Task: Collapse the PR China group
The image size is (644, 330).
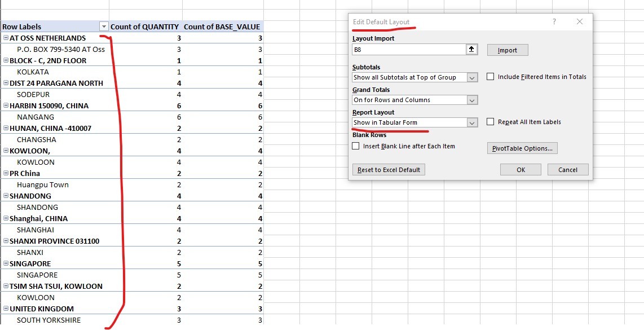Action: tap(6, 174)
